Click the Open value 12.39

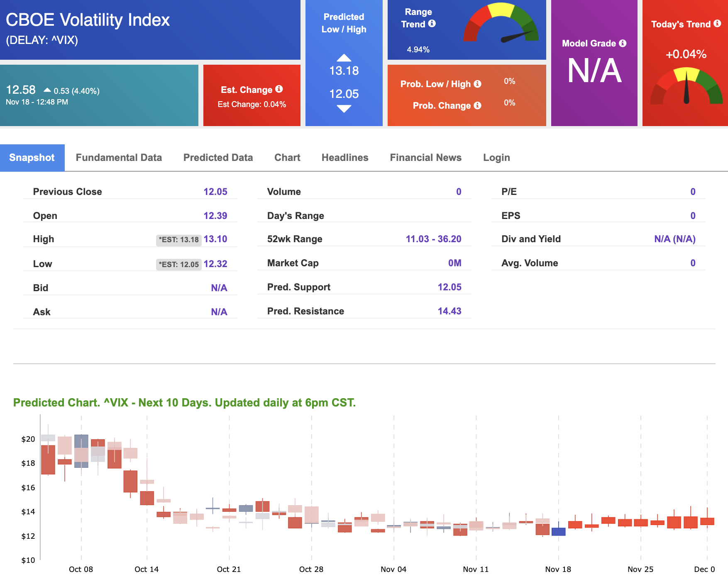tap(215, 216)
